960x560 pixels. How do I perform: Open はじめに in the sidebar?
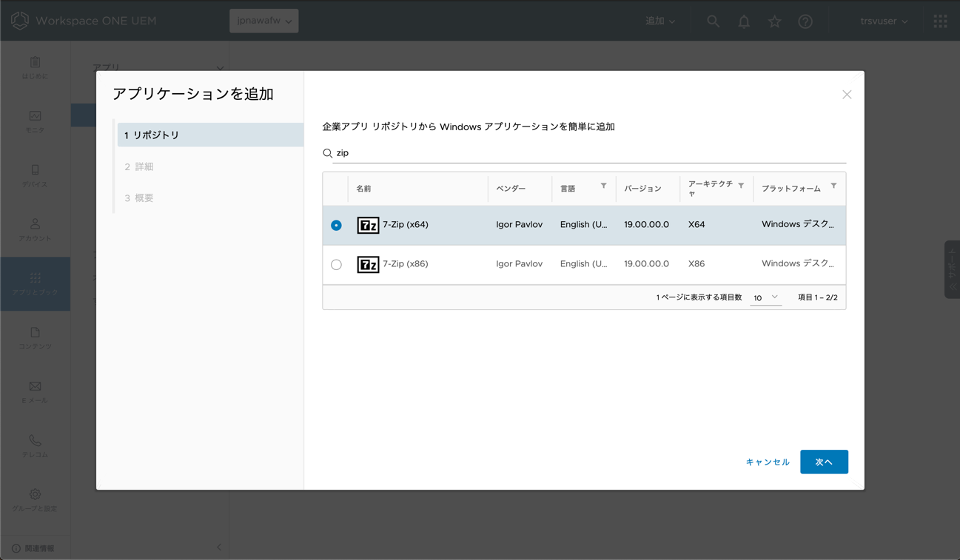pos(35,68)
